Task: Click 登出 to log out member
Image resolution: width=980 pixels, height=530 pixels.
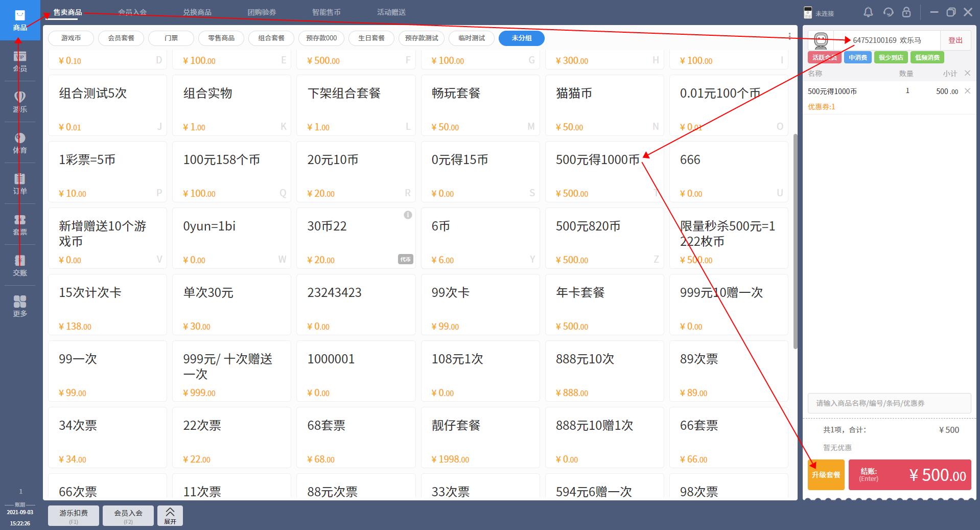Action: coord(955,40)
